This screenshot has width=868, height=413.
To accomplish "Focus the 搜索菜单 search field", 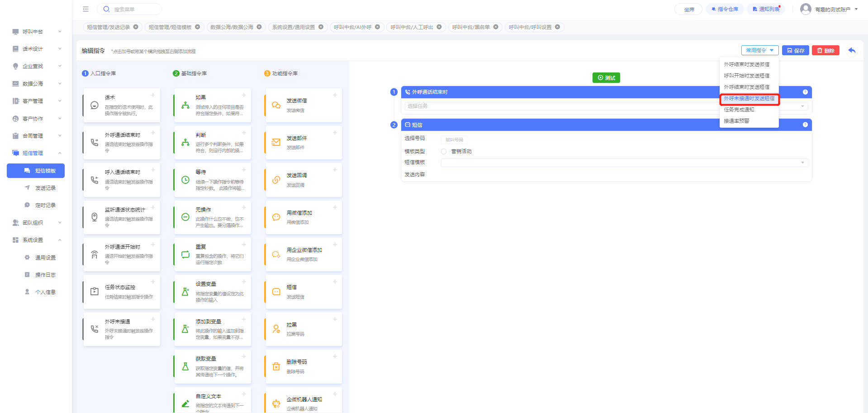I will (x=129, y=9).
